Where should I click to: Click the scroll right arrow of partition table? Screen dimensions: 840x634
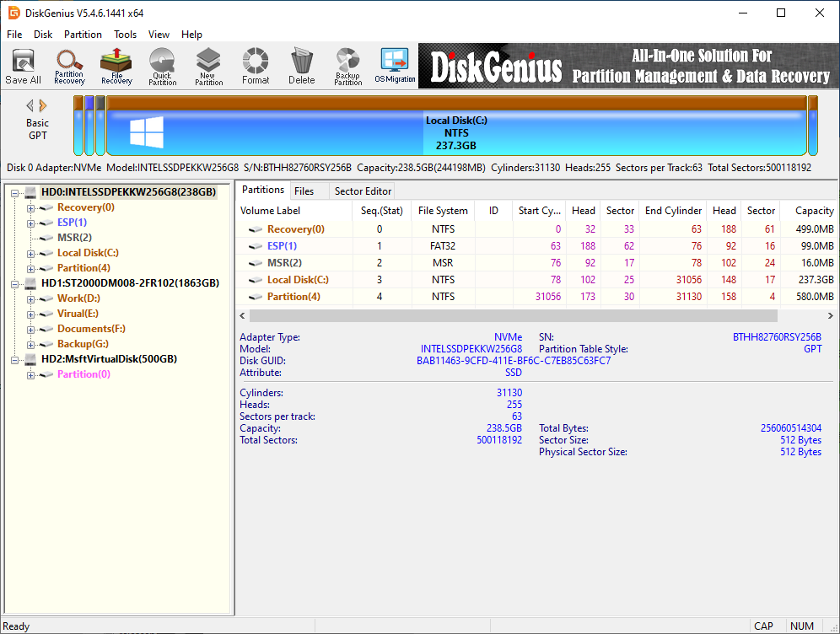[x=831, y=316]
